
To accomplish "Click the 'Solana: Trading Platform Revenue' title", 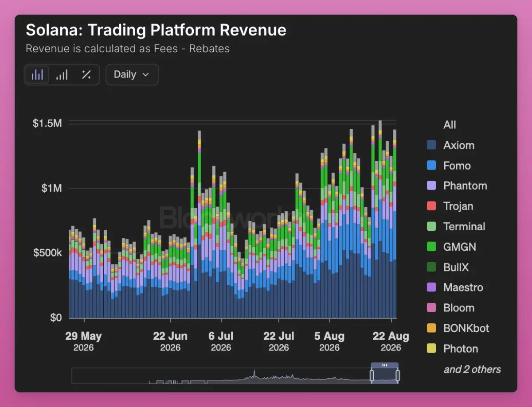I will point(156,30).
